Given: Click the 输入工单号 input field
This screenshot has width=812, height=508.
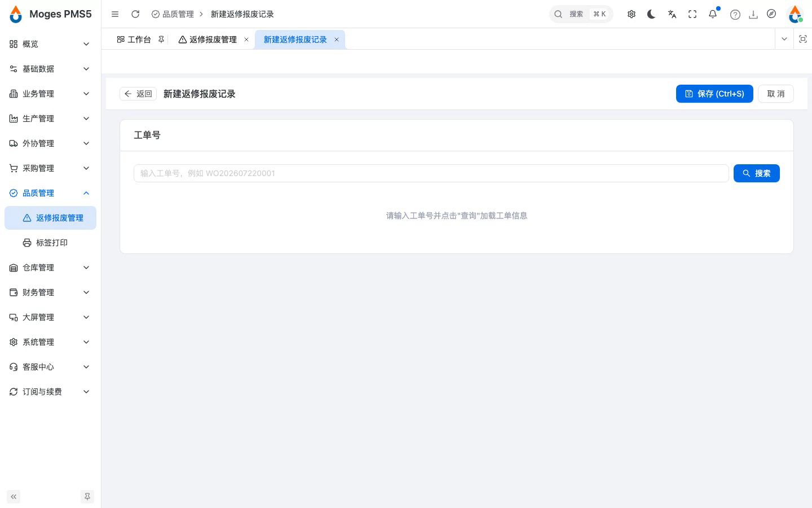Looking at the screenshot, I should click(431, 173).
